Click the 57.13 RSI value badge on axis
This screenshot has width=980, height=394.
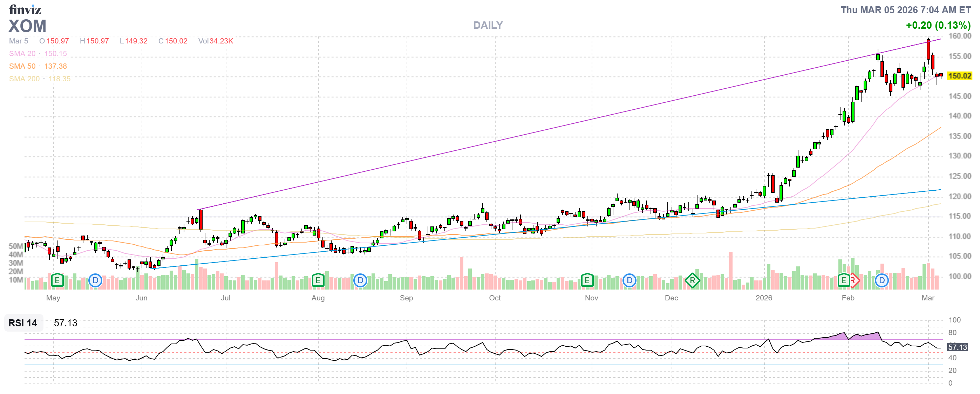(957, 347)
